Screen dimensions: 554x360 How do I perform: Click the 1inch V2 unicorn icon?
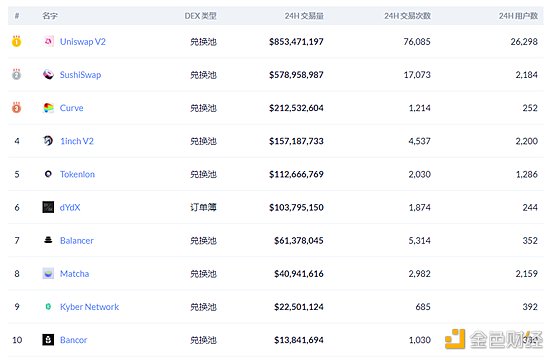(x=48, y=141)
